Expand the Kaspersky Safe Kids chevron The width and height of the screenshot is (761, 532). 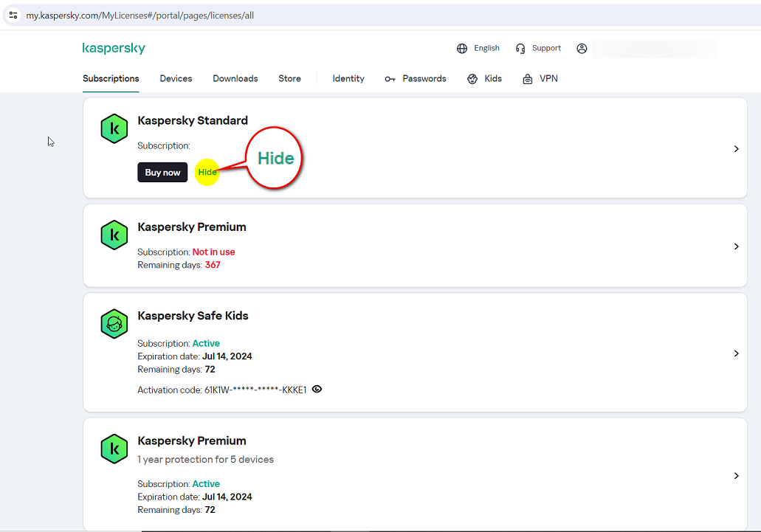click(x=736, y=353)
